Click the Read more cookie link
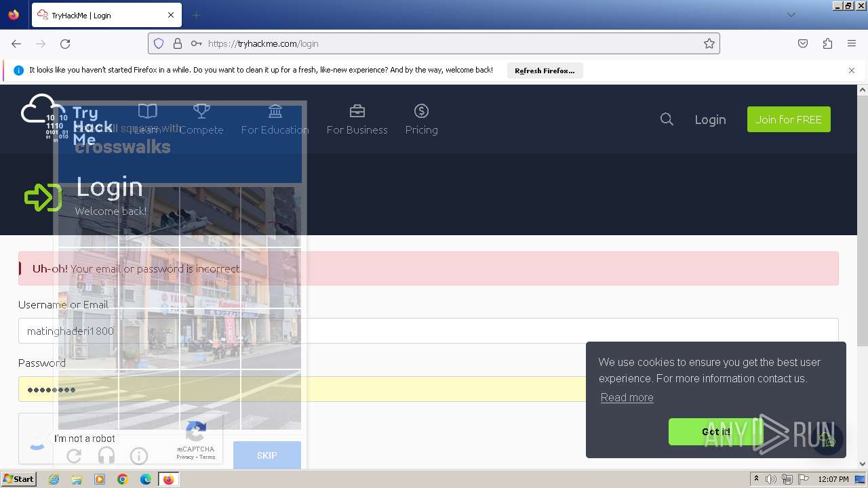 [x=627, y=398]
